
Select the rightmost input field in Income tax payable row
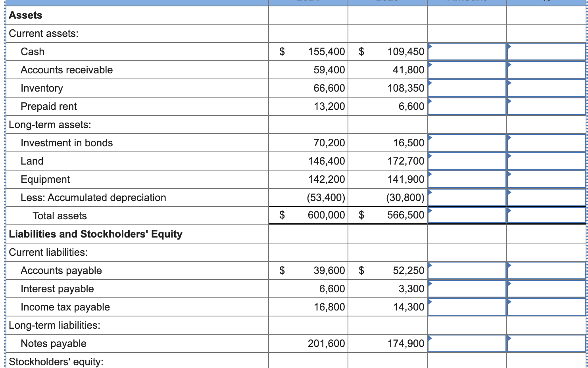click(x=547, y=307)
